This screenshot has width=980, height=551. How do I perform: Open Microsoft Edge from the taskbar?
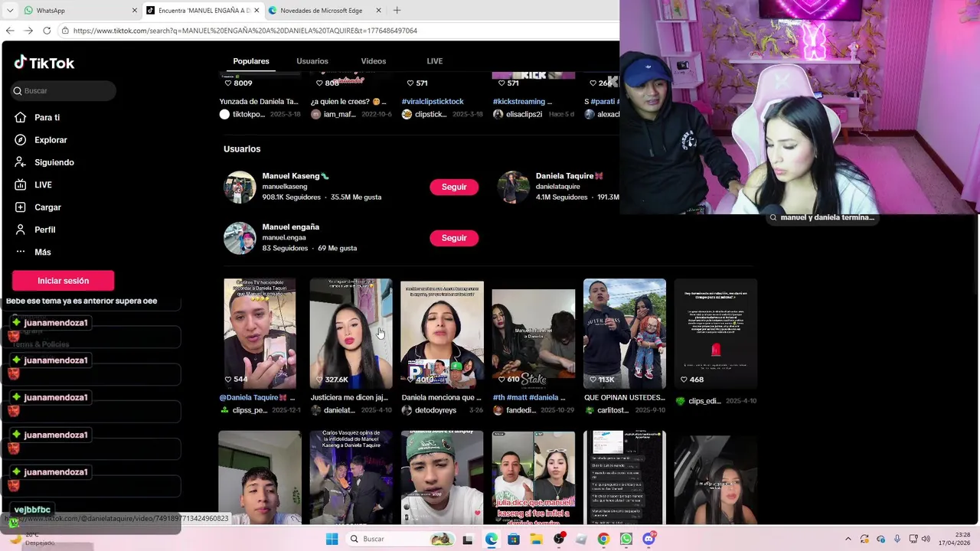pos(491,539)
